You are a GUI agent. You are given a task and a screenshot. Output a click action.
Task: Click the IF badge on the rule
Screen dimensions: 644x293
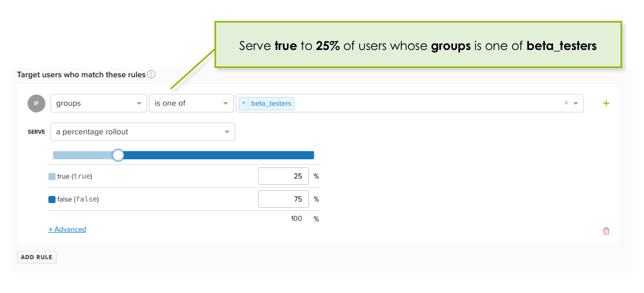(36, 103)
